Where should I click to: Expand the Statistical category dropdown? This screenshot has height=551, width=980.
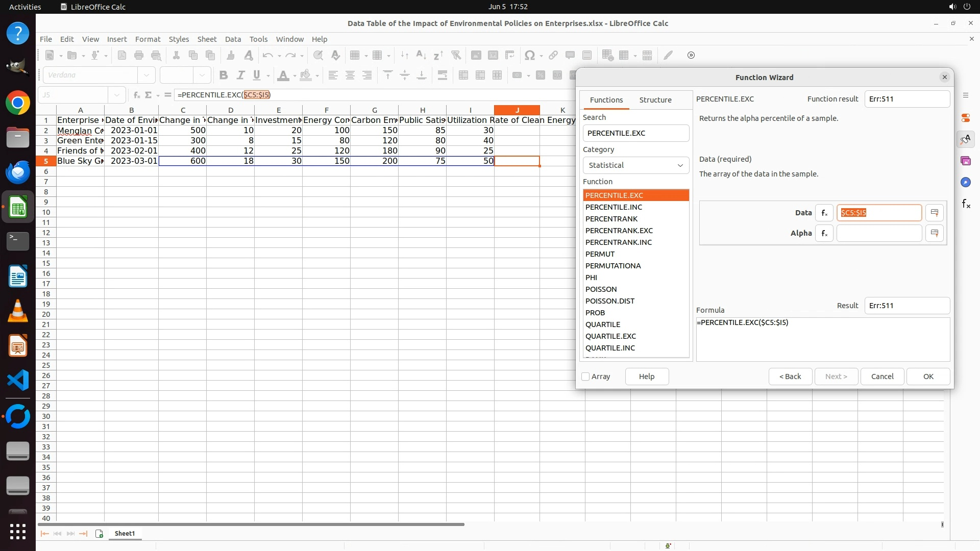[635, 165]
